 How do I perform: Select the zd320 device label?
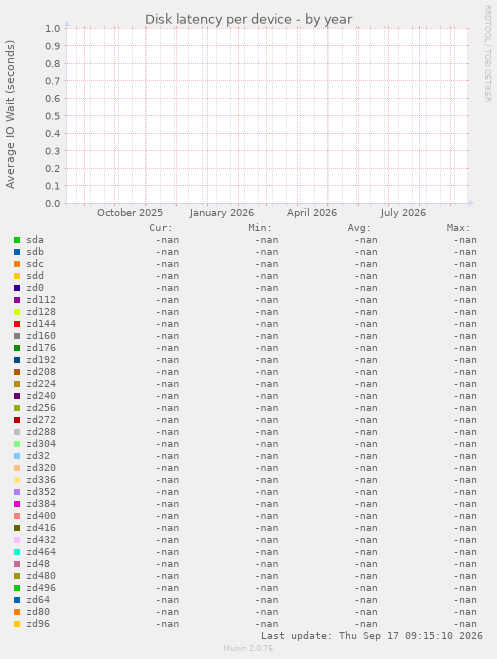point(41,468)
